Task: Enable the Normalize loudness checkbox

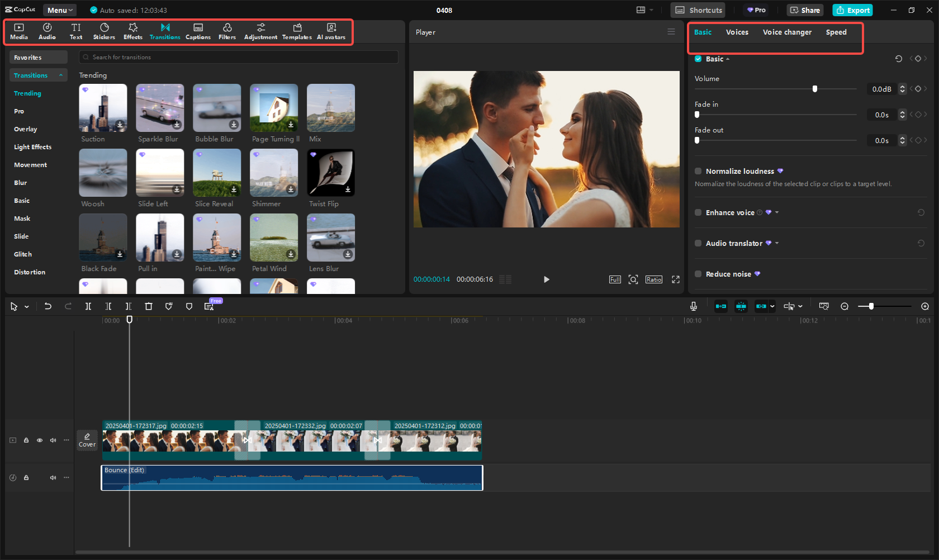Action: (698, 171)
